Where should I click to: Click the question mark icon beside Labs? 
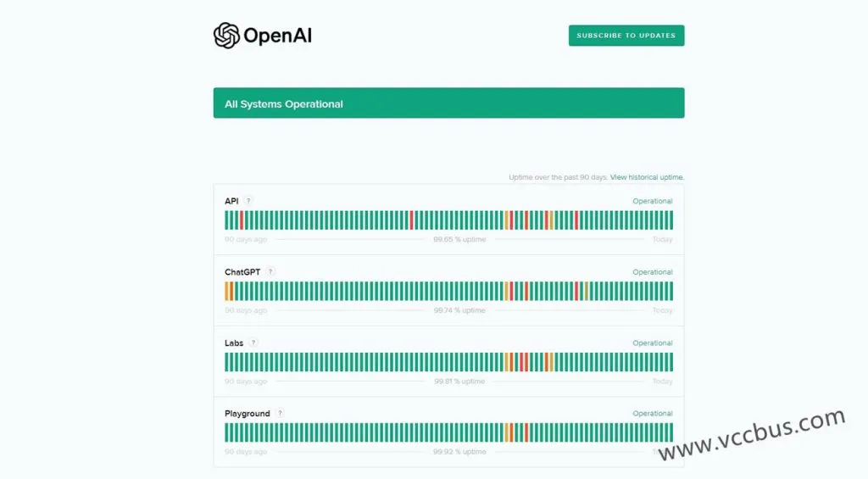(x=253, y=343)
